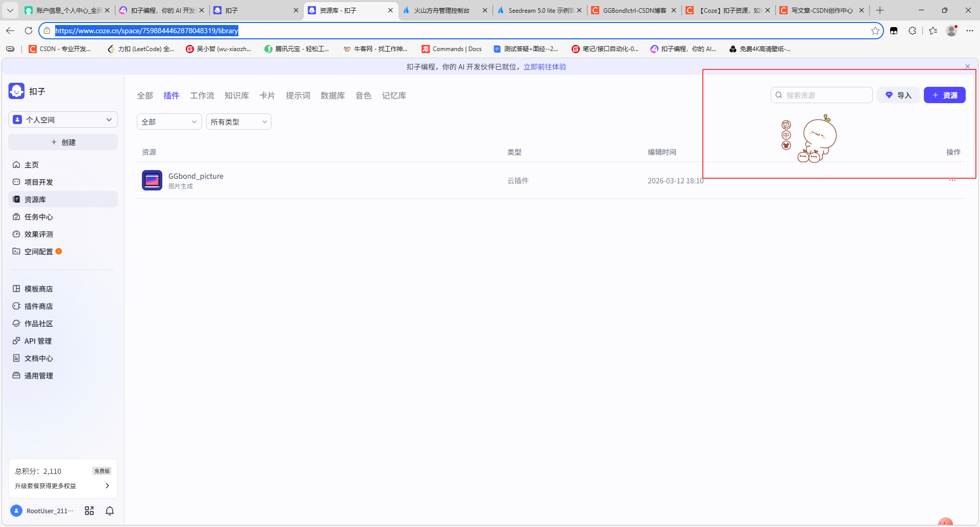
Task: Click the 云插件 type cell
Action: 518,181
